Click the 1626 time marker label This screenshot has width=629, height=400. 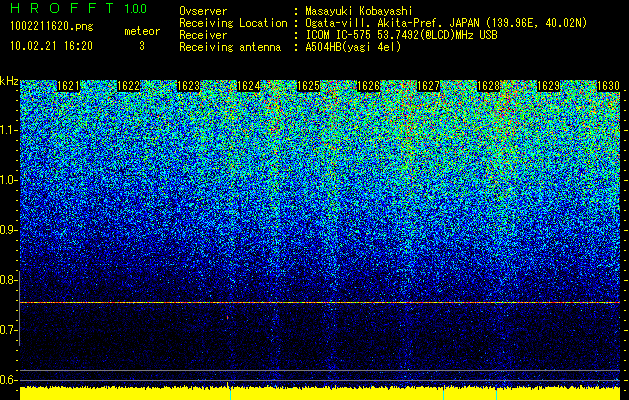[369, 86]
